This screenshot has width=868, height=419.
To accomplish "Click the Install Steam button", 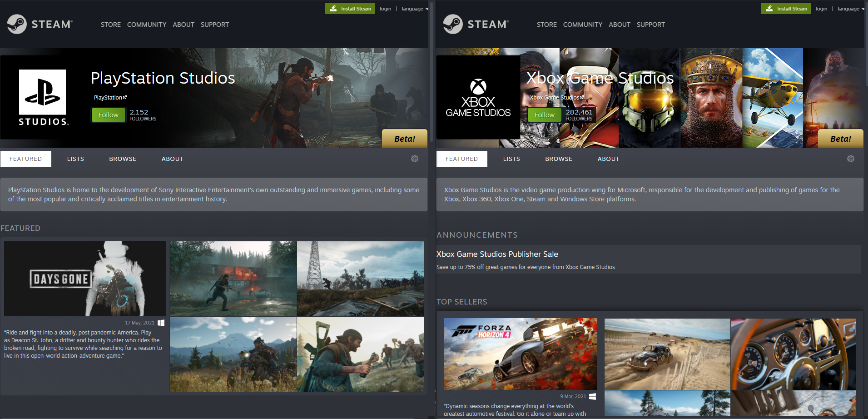I will tap(350, 8).
